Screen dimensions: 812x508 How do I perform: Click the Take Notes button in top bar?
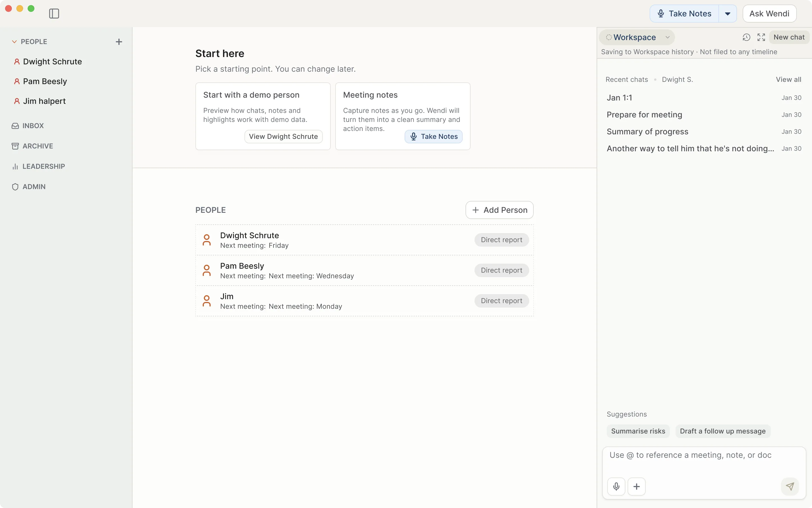click(x=684, y=14)
